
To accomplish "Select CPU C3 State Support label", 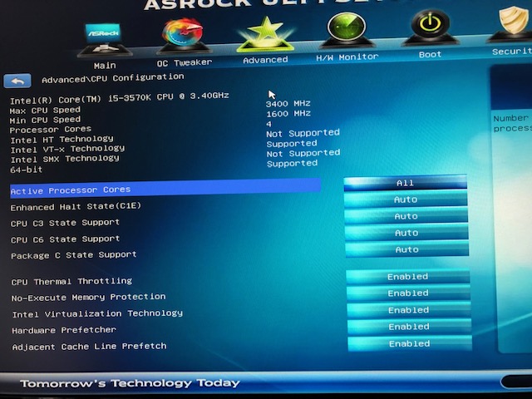I will tap(65, 223).
